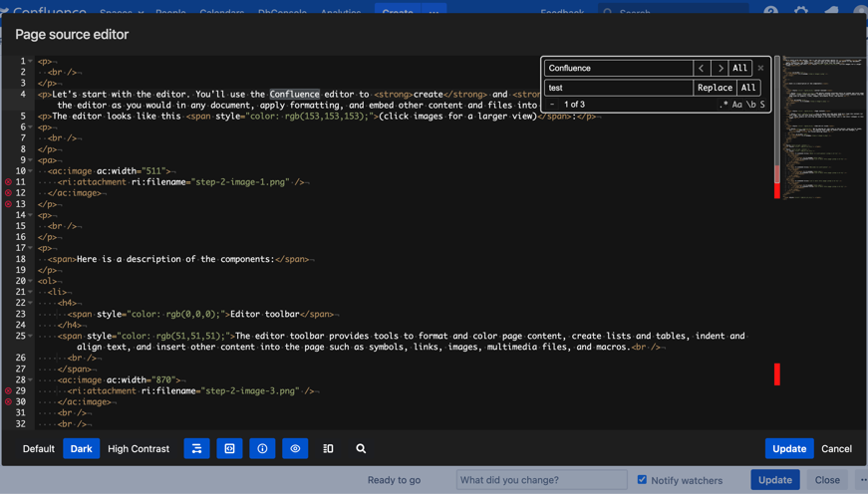Viewport: 868px width, 494px height.
Task: Collapse code fold at line 9
Action: (x=30, y=160)
